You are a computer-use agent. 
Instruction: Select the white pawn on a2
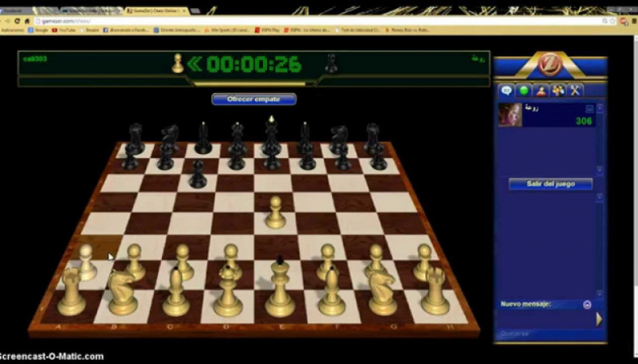click(86, 262)
